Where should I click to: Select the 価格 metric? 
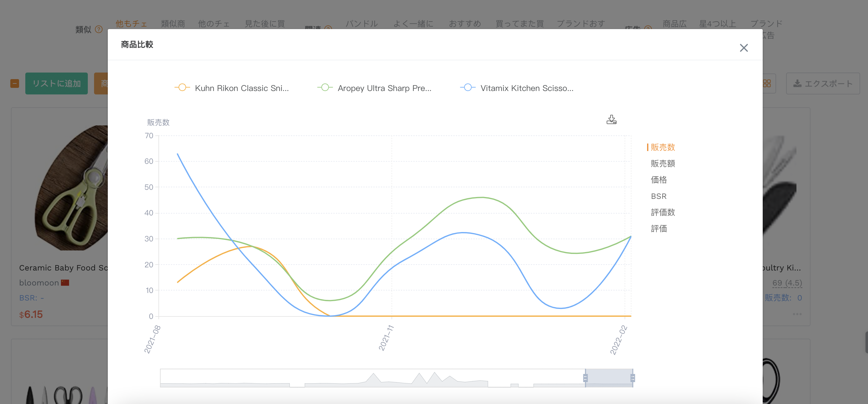659,180
